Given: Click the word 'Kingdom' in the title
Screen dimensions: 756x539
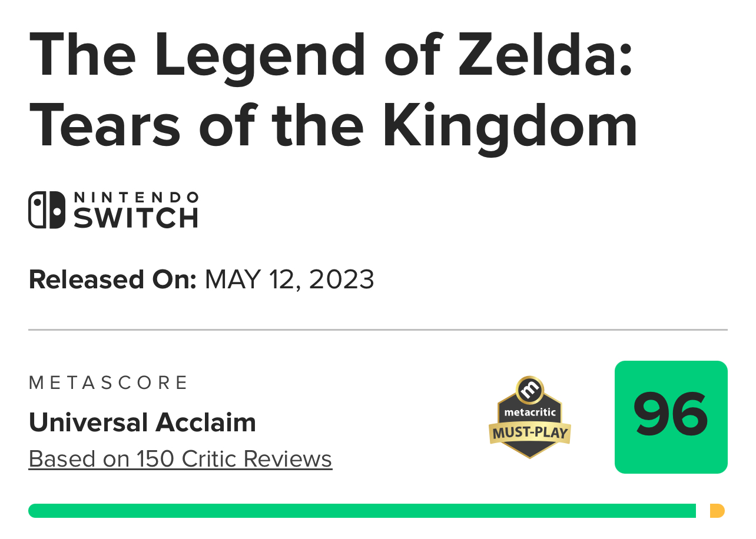Looking at the screenshot, I should click(x=510, y=125).
